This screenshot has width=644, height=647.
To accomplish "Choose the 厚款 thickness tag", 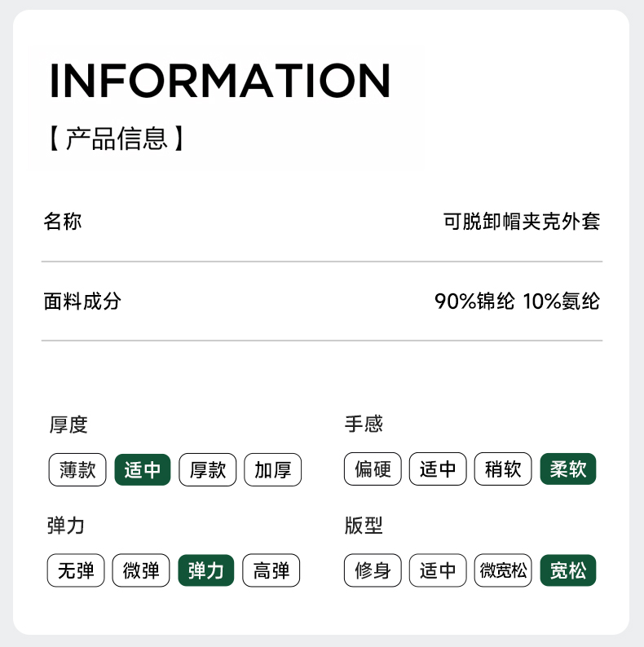I will point(208,470).
